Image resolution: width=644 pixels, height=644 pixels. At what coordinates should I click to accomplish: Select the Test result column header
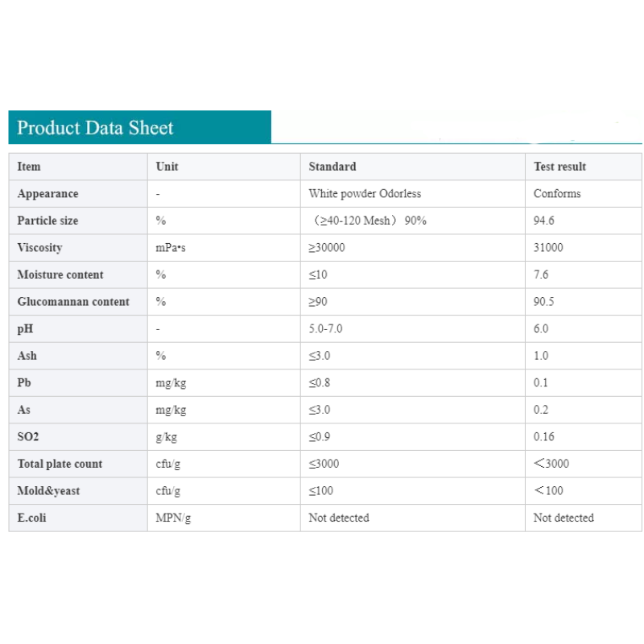559,167
